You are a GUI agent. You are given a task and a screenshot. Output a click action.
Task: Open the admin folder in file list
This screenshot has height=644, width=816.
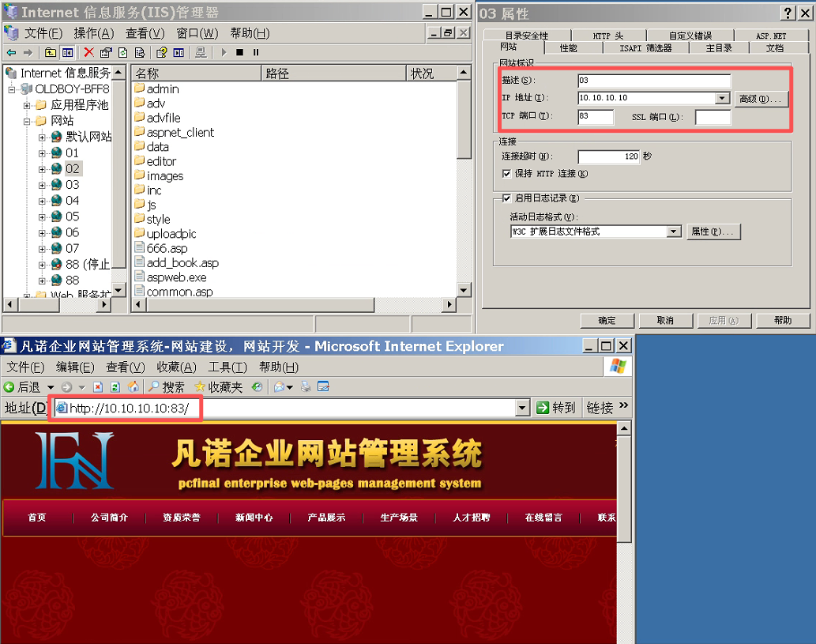point(156,89)
